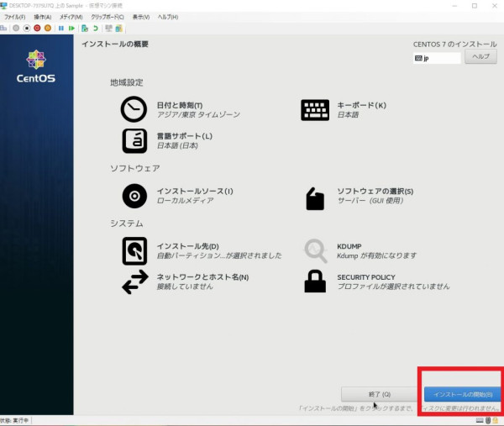
Task: Open Installation Source disc icon
Action: click(134, 196)
